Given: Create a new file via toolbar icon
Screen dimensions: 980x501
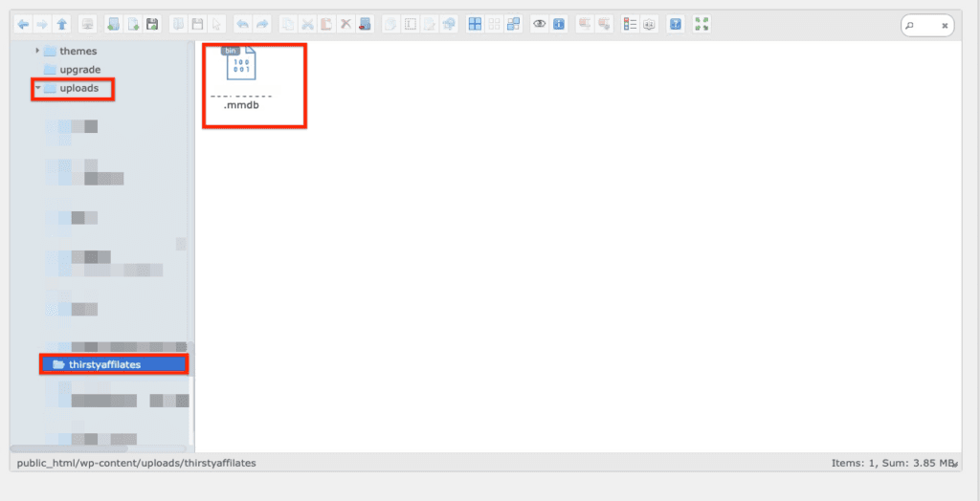Looking at the screenshot, I should point(132,24).
